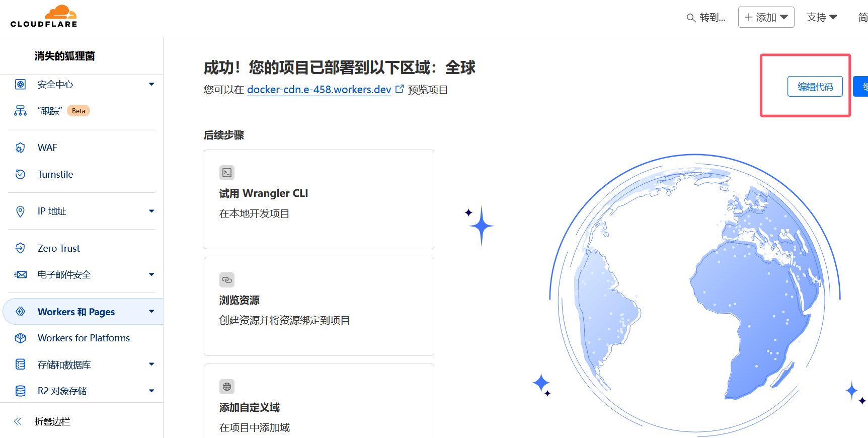This screenshot has width=868, height=438.
Task: Expand the R2 对象存储 arrow
Action: (x=151, y=391)
